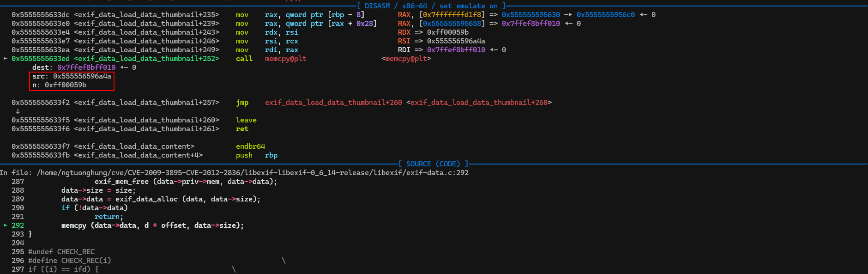Click the call mnemonic at thumbnail+252
The height and width of the screenshot is (274, 868).
244,59
